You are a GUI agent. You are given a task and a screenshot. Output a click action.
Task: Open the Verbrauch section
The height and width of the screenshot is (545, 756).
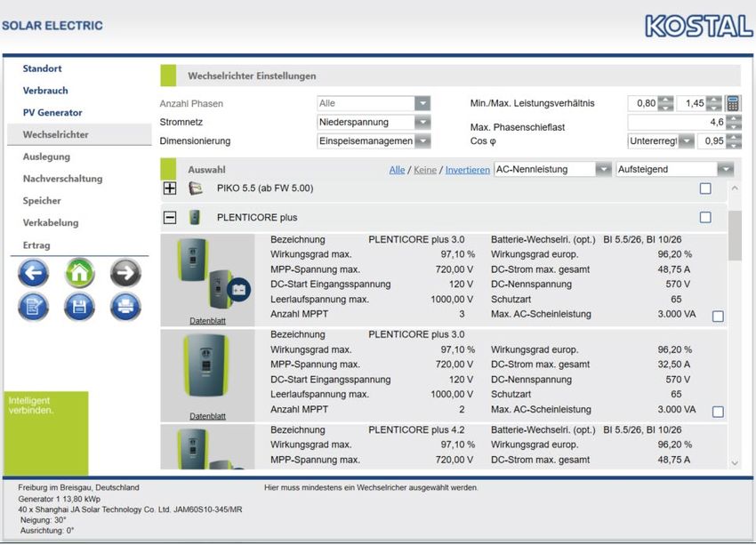pos(45,91)
